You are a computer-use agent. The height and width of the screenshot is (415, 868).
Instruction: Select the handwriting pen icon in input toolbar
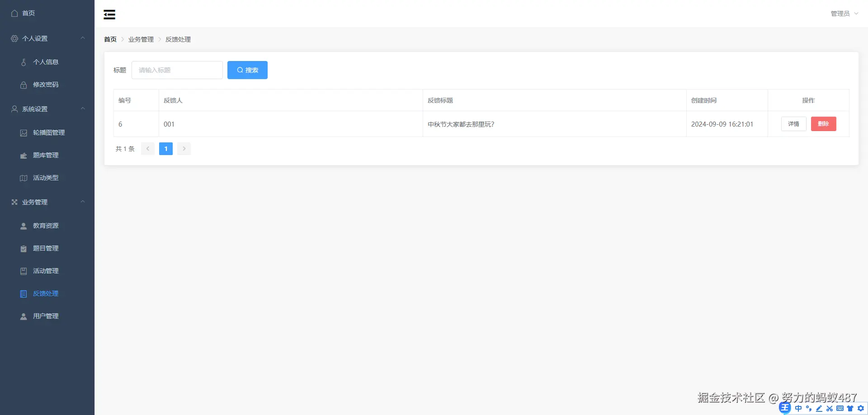pos(819,408)
